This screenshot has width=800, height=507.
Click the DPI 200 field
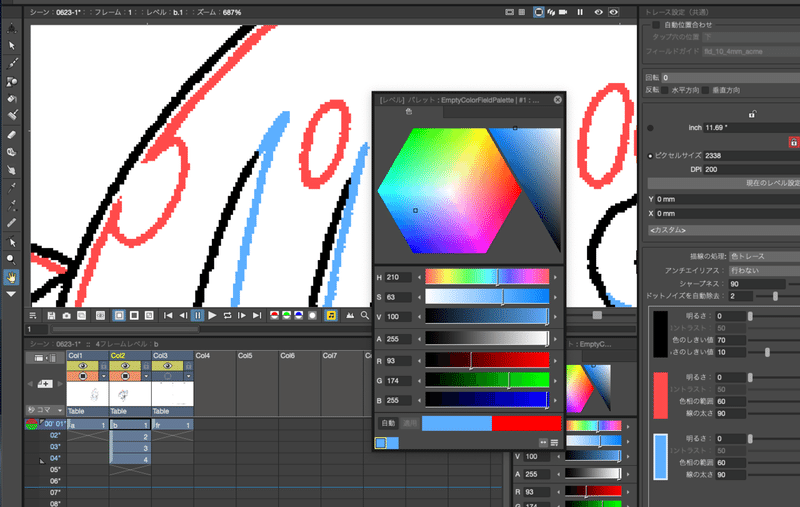point(752,169)
